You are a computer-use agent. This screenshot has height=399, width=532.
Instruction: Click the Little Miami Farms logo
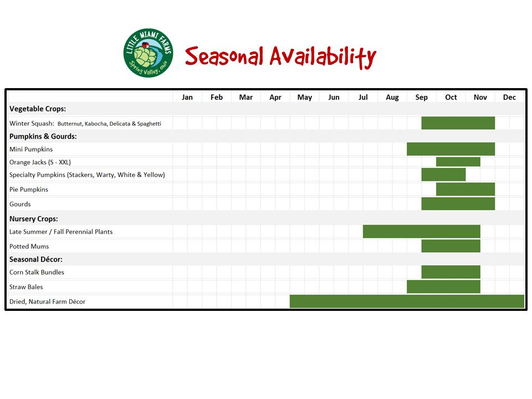(148, 54)
